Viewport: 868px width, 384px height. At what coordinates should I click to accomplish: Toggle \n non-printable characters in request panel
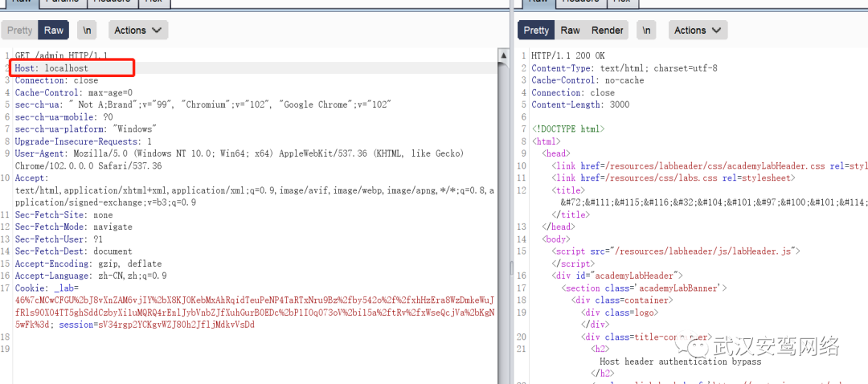(x=87, y=31)
